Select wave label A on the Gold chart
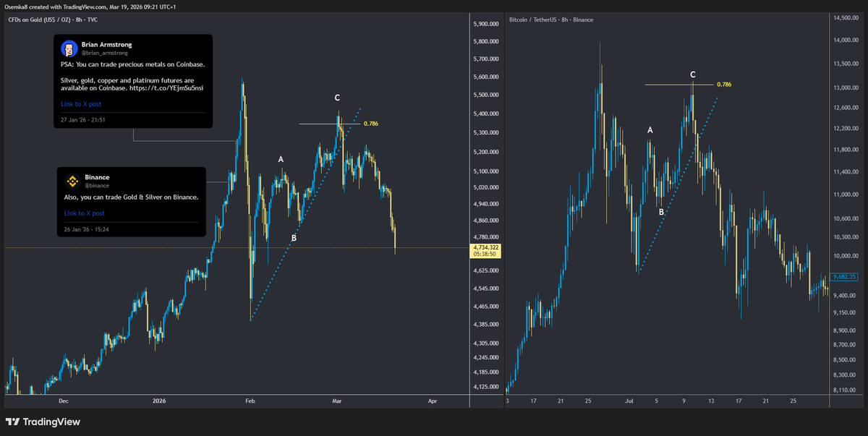The image size is (868, 436). coord(281,159)
